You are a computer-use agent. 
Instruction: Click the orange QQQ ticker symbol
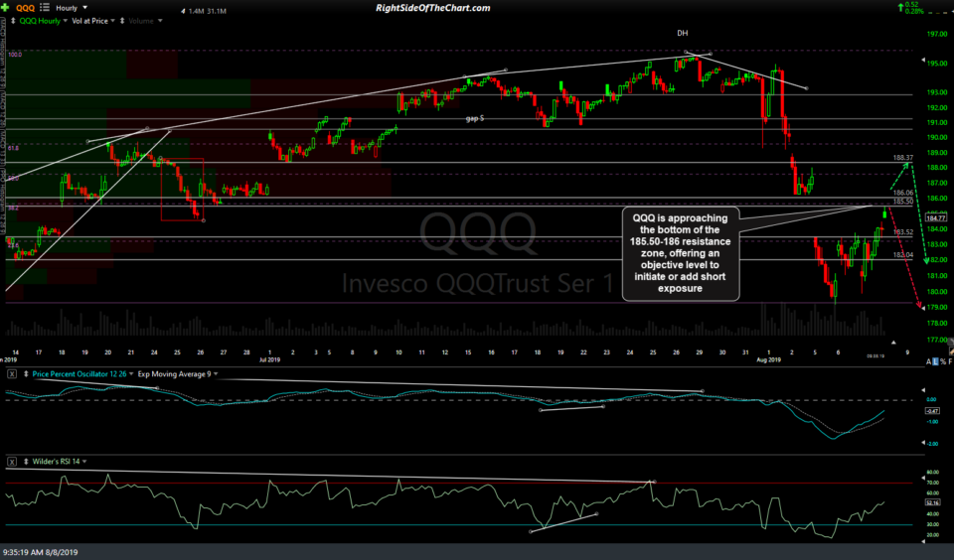(25, 8)
